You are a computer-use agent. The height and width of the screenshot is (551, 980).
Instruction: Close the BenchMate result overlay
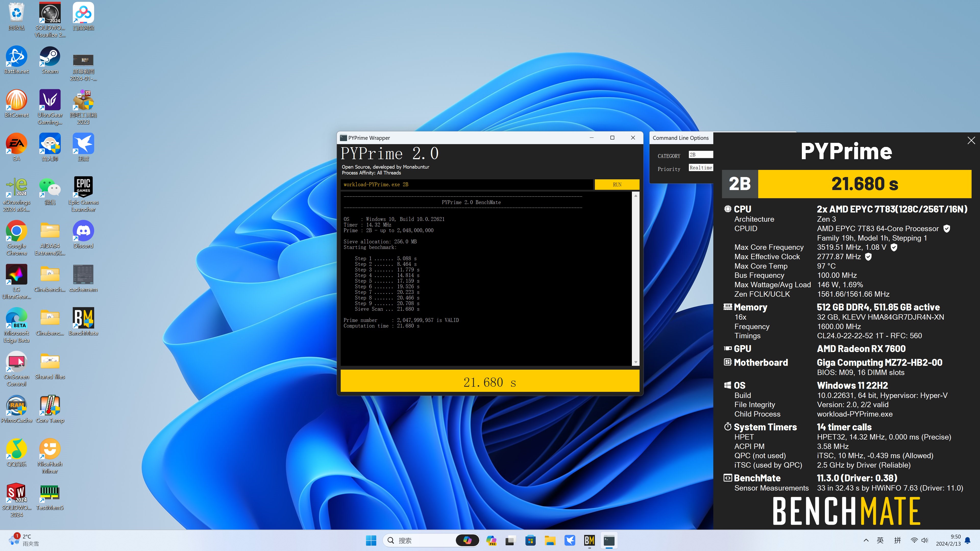pyautogui.click(x=971, y=140)
